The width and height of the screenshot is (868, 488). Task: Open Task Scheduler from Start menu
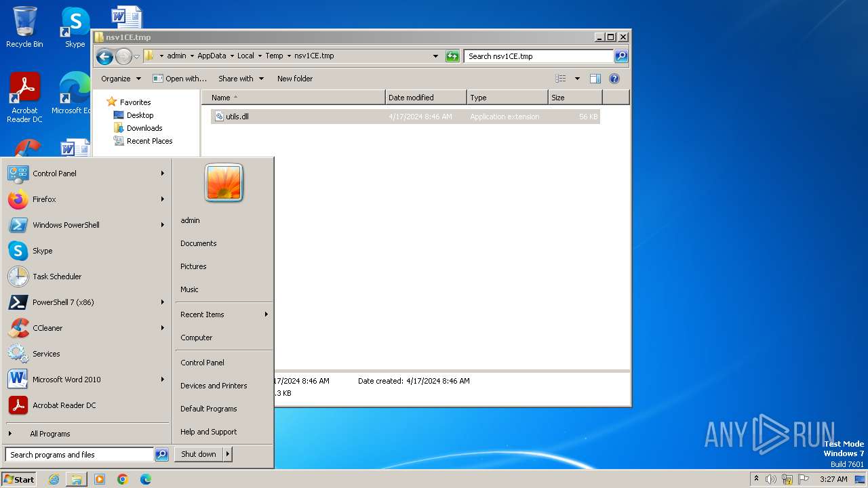click(86, 277)
